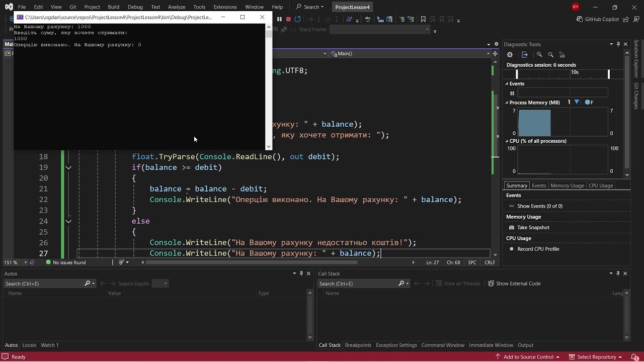This screenshot has height=362, width=644.
Task: Click the editor settings gear icon
Action: tap(496, 44)
